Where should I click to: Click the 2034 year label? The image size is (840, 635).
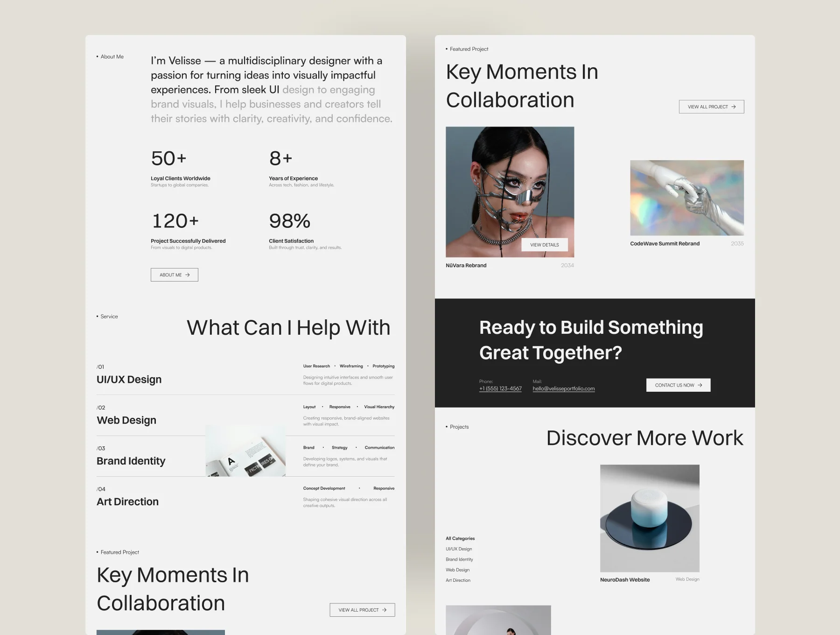(x=567, y=265)
